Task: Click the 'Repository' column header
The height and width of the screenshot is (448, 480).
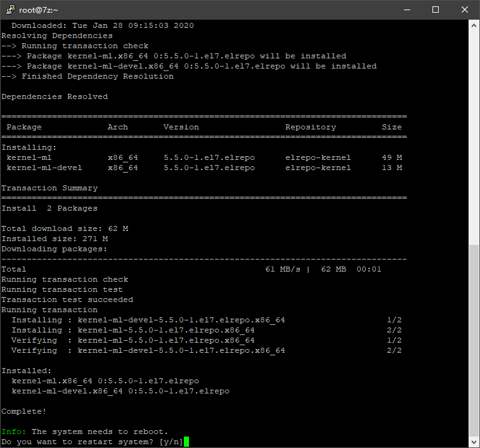Action: 311,127
